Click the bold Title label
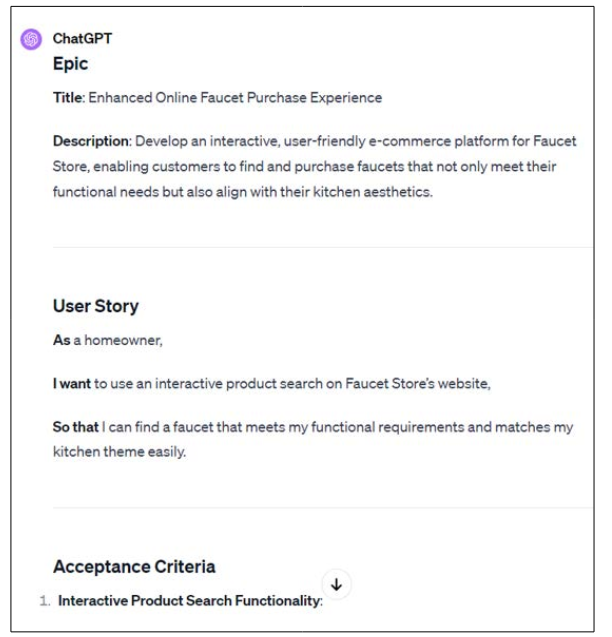The height and width of the screenshot is (637, 612). [68, 98]
